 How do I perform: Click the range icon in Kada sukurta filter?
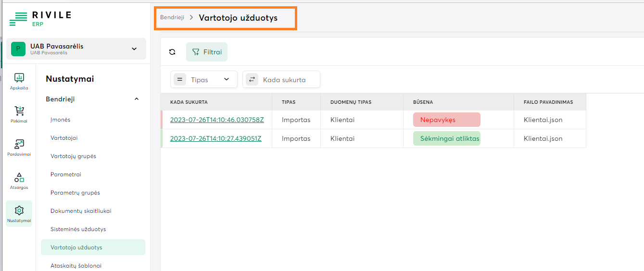(252, 80)
